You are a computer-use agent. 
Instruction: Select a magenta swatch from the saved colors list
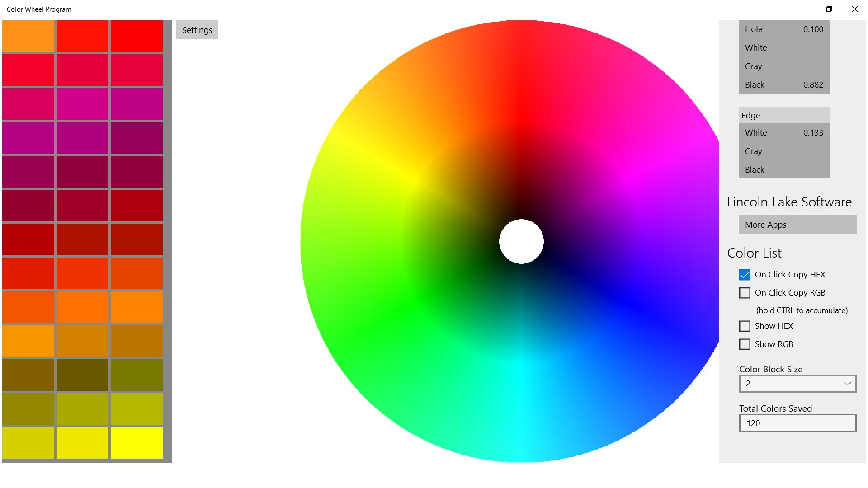point(82,103)
